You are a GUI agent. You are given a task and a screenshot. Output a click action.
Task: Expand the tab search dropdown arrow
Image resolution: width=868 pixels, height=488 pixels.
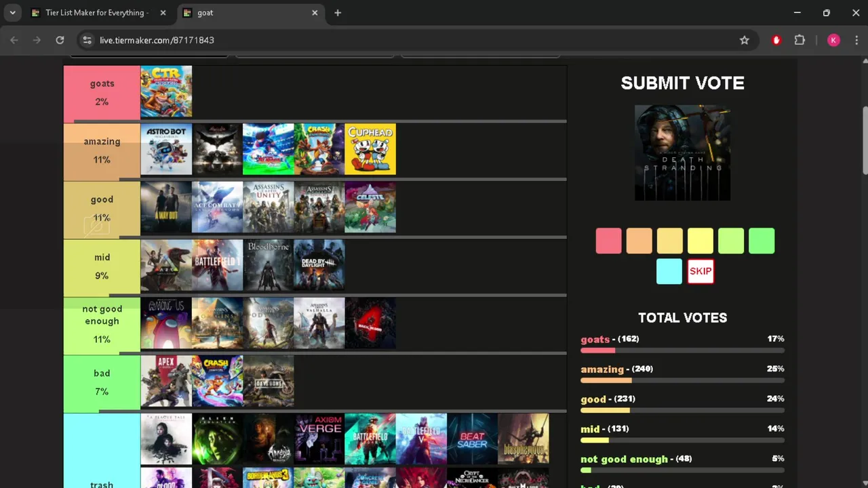(12, 13)
